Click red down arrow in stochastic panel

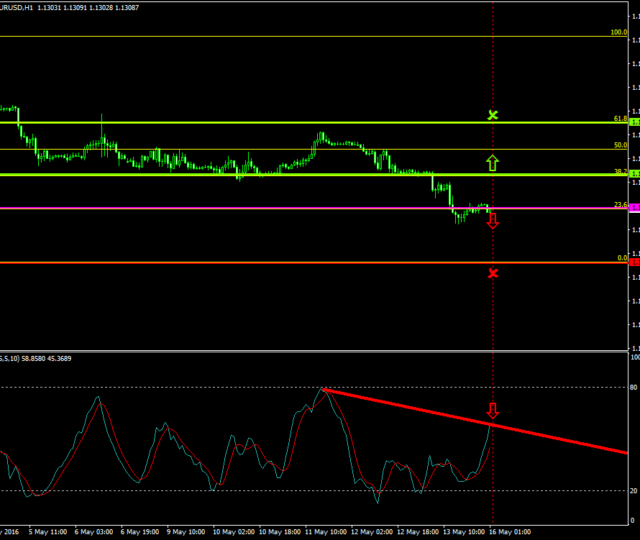492,410
